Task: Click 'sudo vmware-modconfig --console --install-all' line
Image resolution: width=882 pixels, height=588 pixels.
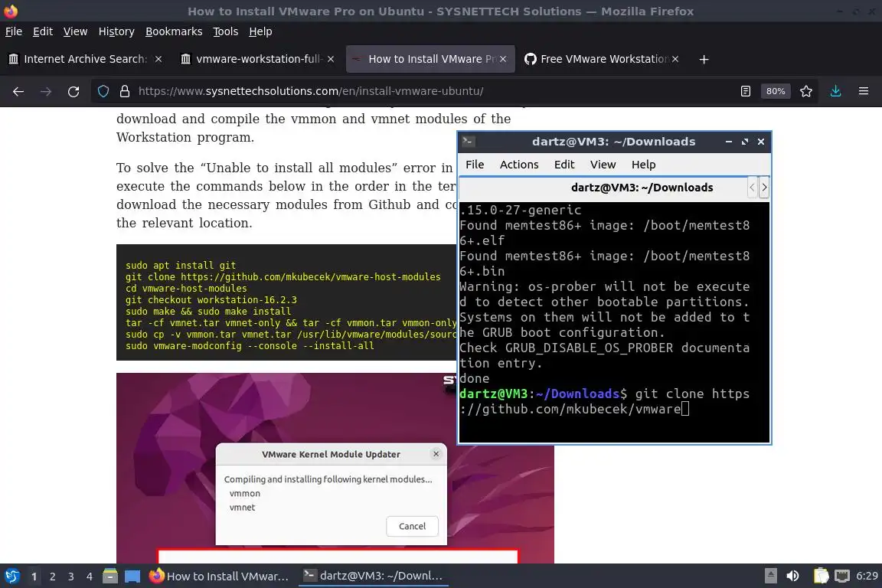Action: pos(250,345)
